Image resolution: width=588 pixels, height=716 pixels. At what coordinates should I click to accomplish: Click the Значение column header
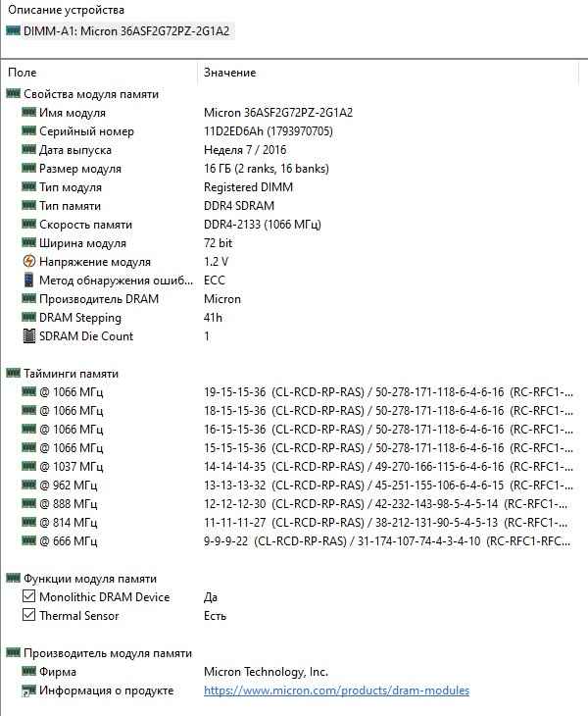(230, 73)
